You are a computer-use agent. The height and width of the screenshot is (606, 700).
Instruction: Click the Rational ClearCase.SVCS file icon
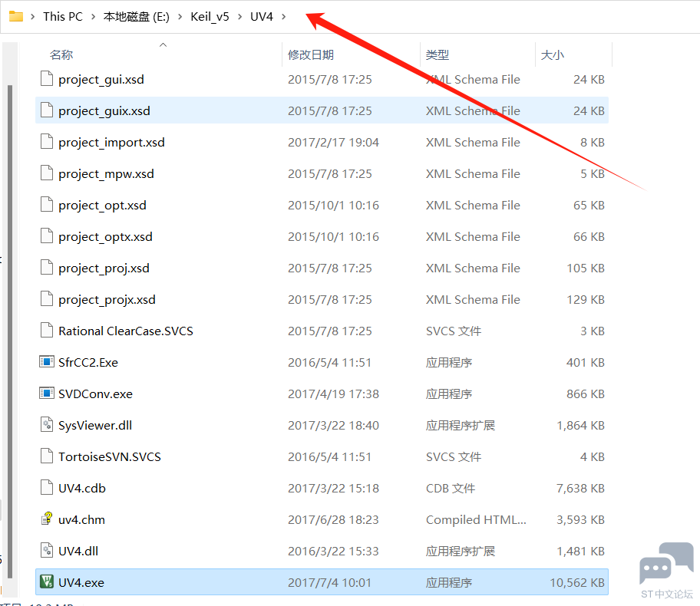pos(46,330)
